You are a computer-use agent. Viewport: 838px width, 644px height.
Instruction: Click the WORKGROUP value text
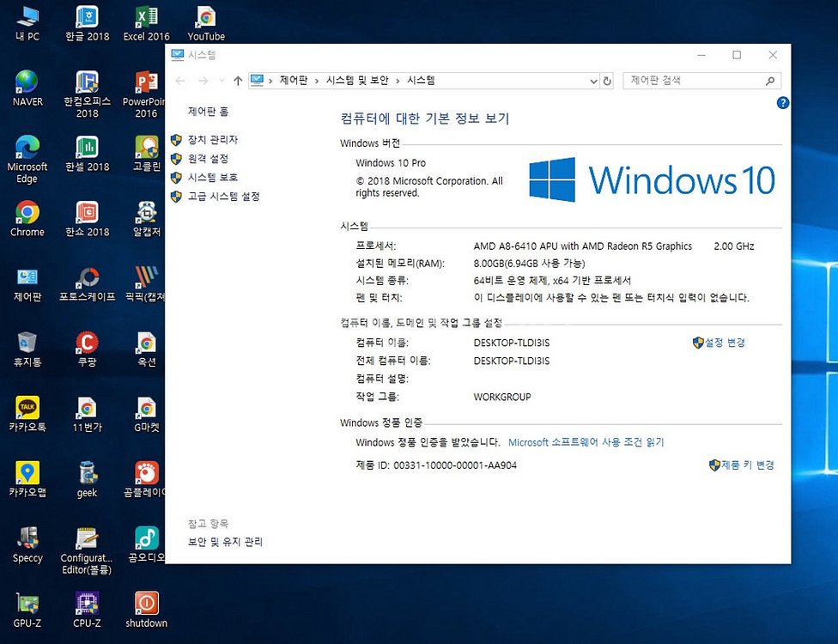pos(501,397)
